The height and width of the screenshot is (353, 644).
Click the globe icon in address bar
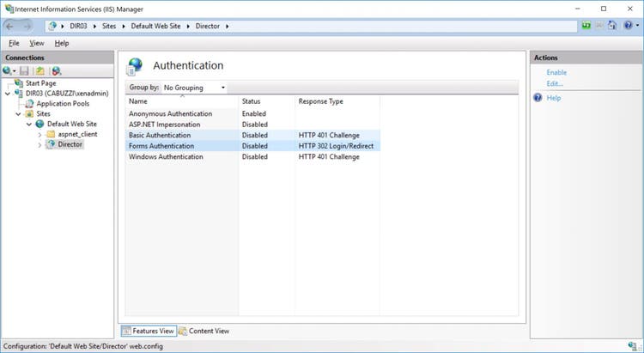(x=52, y=26)
